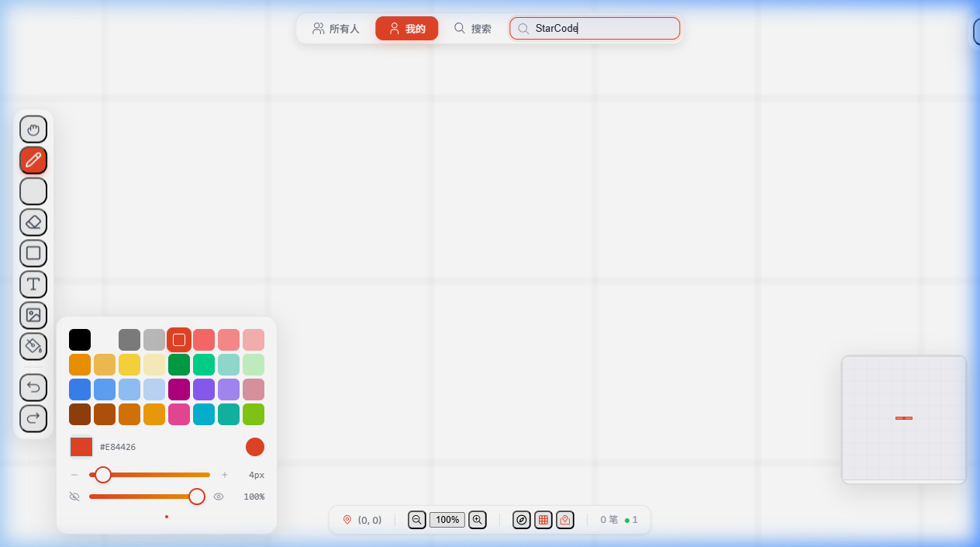980x547 pixels.
Task: Click the open eye full opacity icon
Action: point(219,497)
